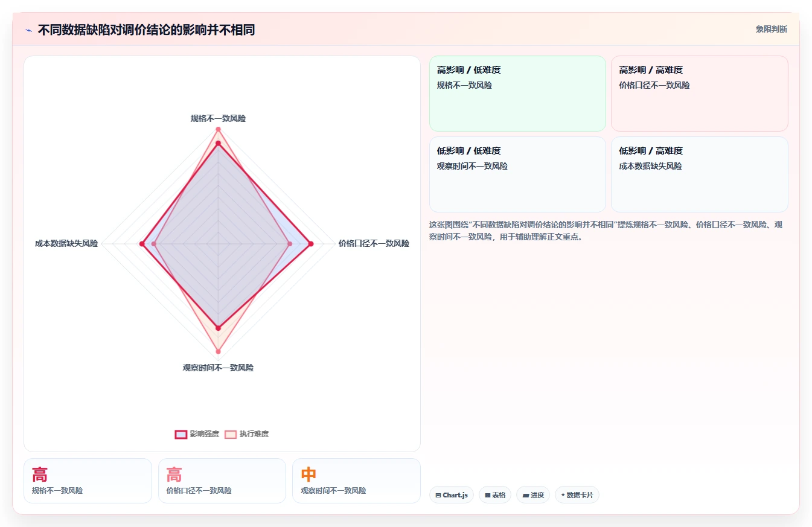Click the 影响强度 legend color box
Viewport: 812px width, 527px height.
[x=181, y=434]
